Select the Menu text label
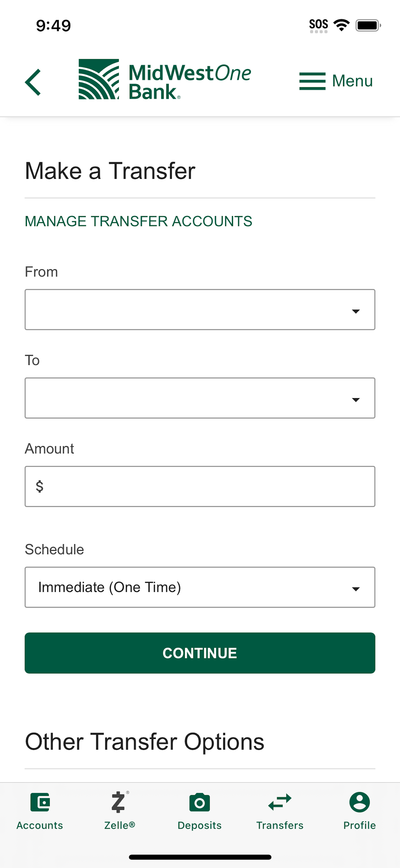 click(352, 81)
